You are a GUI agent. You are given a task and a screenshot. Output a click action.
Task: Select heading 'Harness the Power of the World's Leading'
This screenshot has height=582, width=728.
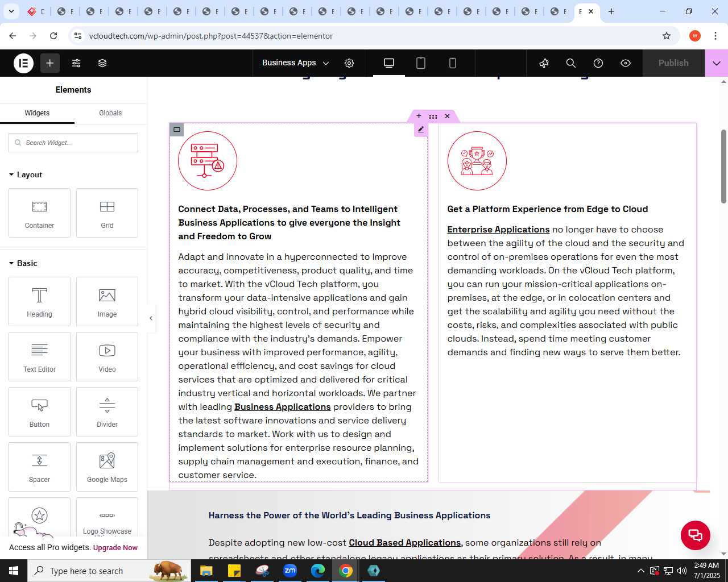pyautogui.click(x=349, y=516)
